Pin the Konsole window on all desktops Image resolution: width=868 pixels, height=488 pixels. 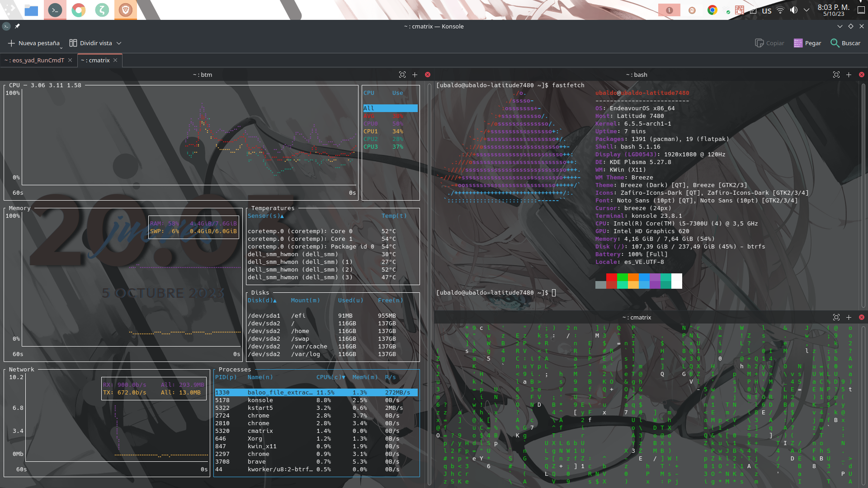pos(17,26)
